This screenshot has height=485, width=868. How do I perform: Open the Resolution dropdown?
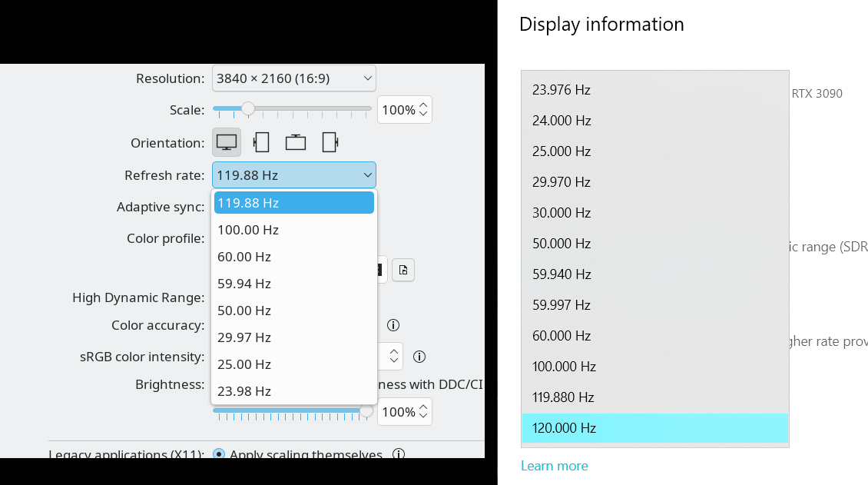tap(294, 78)
